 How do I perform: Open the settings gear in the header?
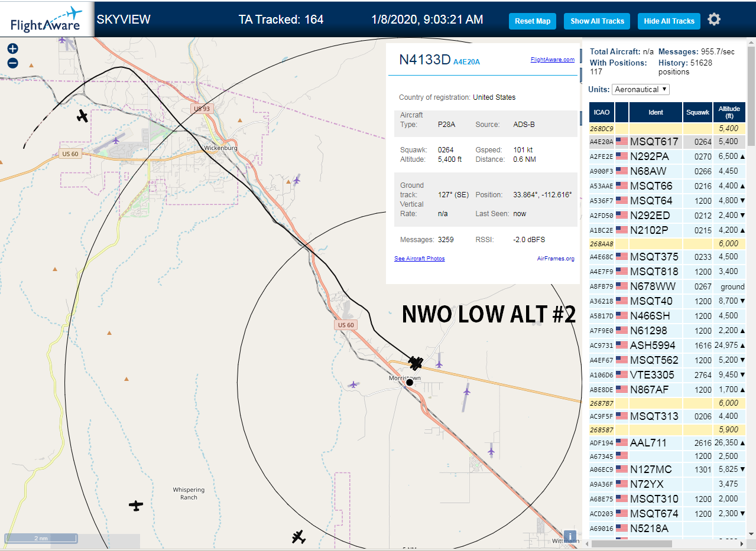point(714,19)
